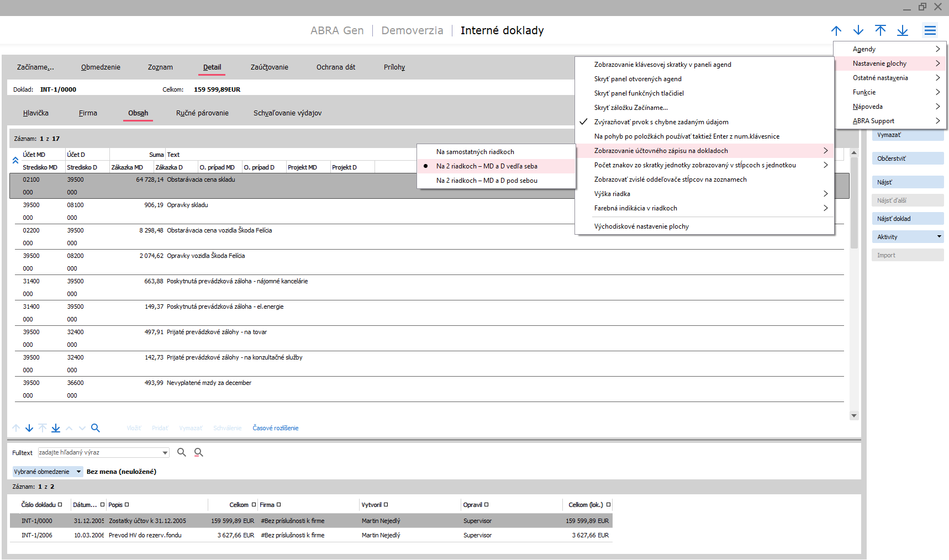Select 'Na samostatných riadkoch' option
The image size is (949, 560).
coord(475,152)
